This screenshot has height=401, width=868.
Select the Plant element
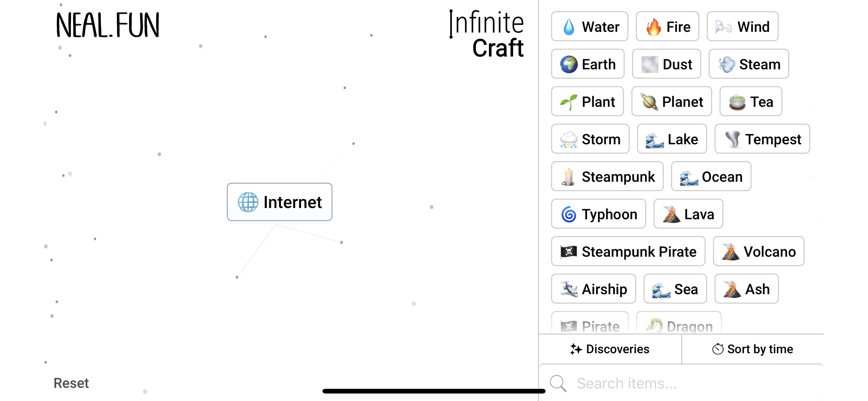[x=587, y=101]
